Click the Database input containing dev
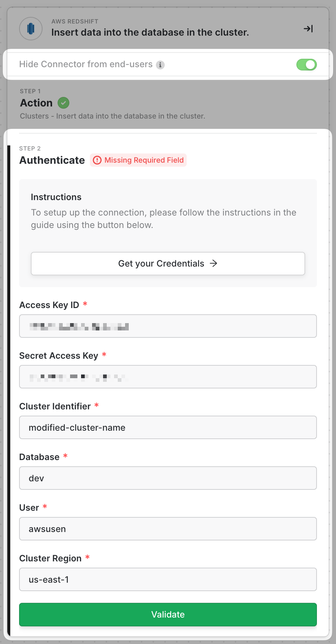 (x=168, y=478)
